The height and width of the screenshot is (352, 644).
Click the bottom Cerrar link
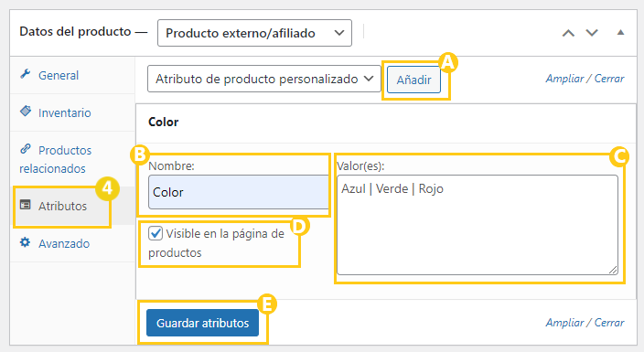tap(609, 323)
